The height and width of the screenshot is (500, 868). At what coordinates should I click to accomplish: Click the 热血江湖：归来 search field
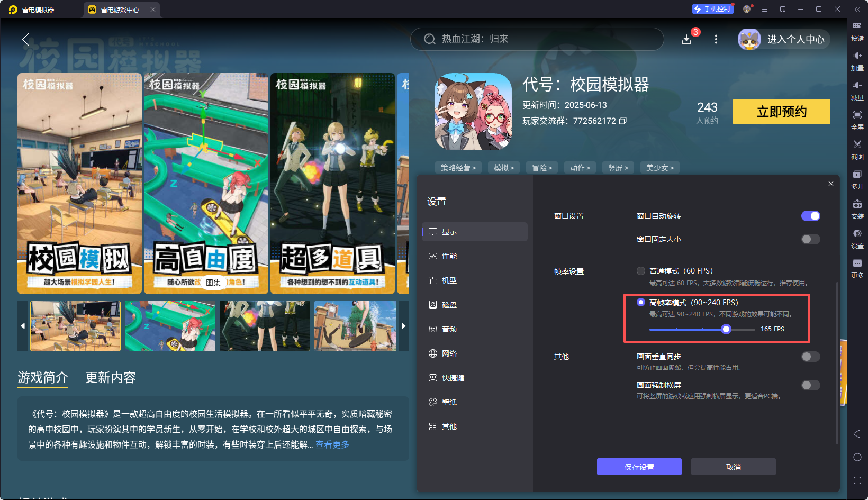tap(537, 39)
